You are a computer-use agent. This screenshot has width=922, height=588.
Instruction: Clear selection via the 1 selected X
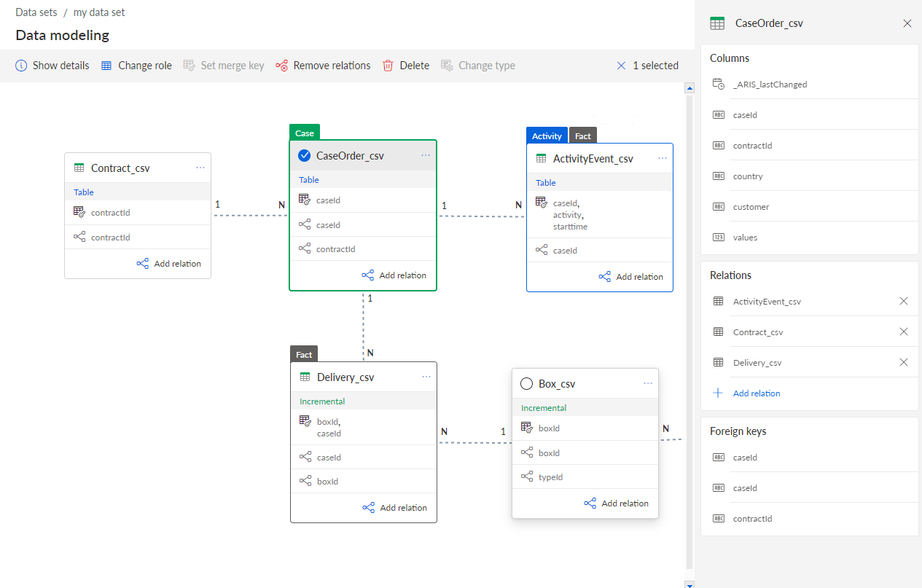click(x=621, y=66)
